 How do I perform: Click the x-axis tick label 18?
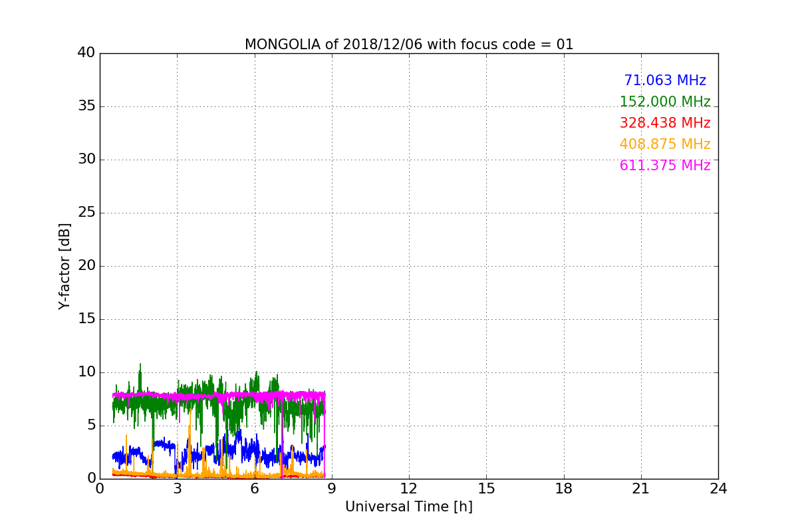tap(564, 489)
